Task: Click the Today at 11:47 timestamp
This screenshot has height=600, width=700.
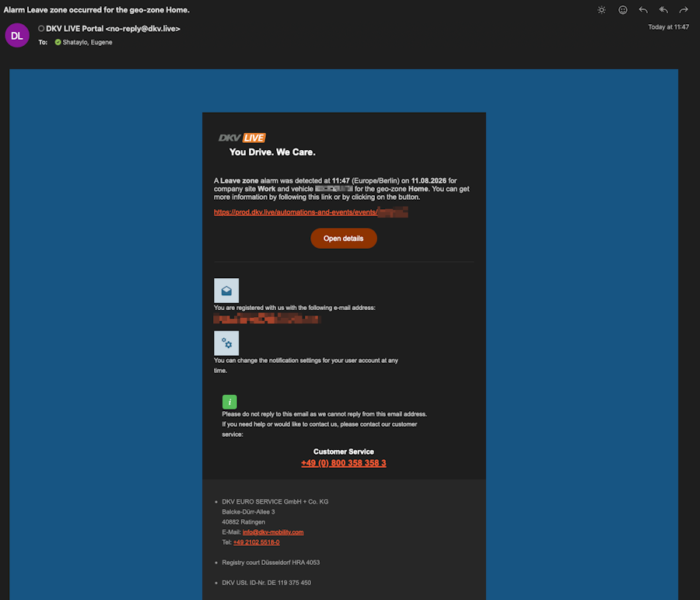Action: [668, 27]
